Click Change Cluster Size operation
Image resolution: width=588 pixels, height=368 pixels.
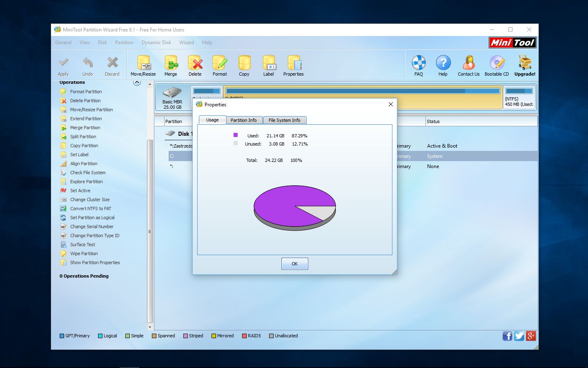90,200
